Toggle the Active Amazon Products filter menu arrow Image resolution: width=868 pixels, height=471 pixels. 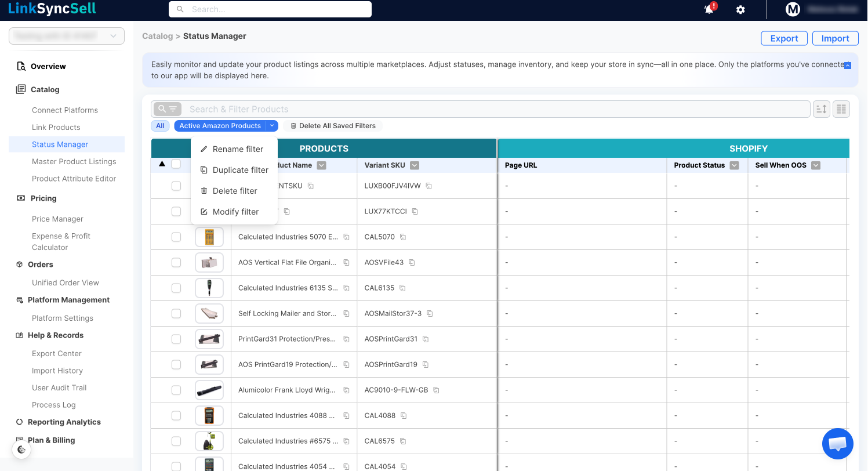click(272, 126)
